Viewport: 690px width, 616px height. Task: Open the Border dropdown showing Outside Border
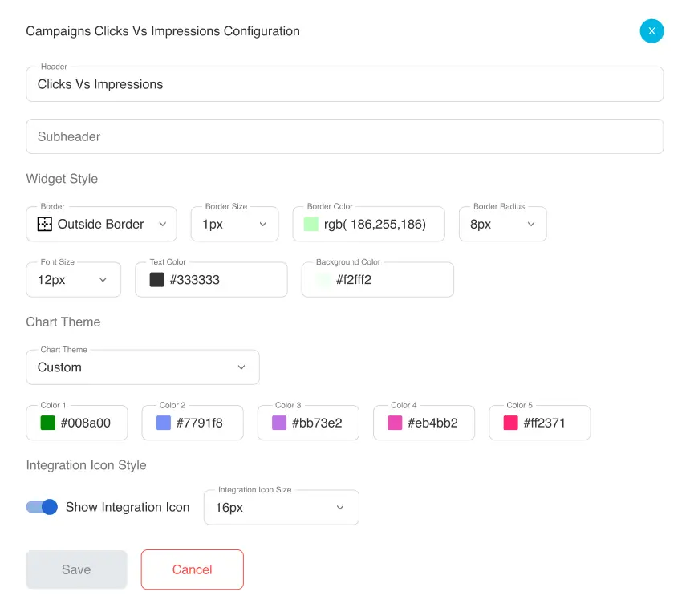coord(102,224)
